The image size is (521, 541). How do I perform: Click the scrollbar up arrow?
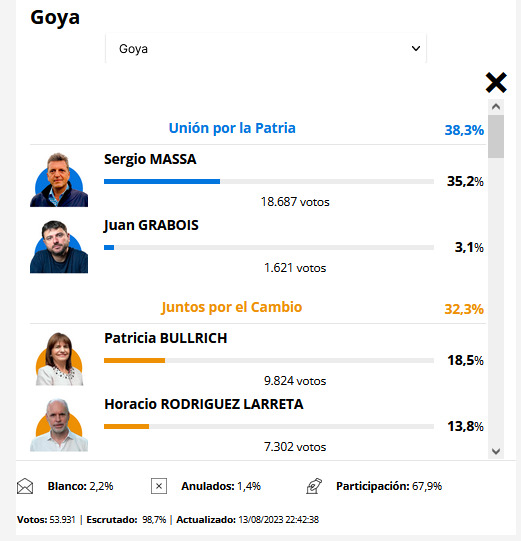pos(496,107)
